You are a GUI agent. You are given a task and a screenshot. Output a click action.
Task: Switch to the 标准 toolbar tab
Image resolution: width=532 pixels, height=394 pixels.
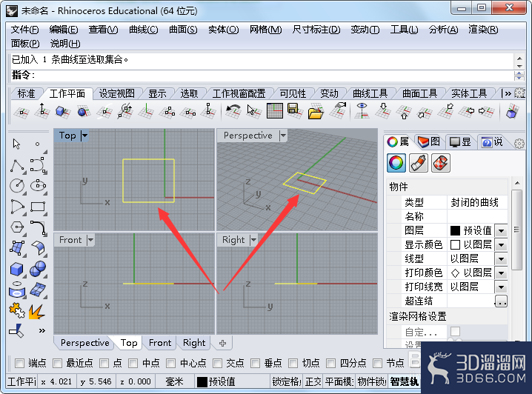coord(27,93)
